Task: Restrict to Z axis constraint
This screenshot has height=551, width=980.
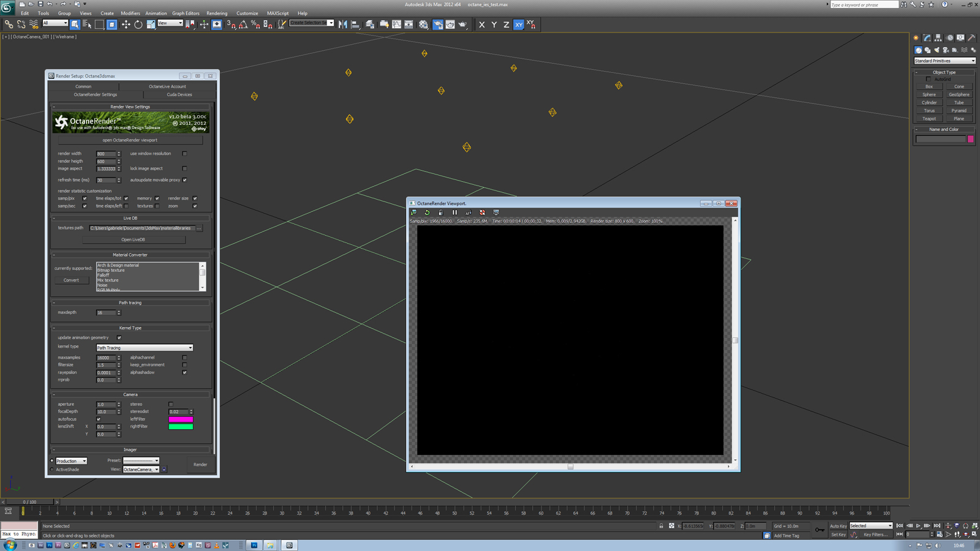Action: (506, 24)
